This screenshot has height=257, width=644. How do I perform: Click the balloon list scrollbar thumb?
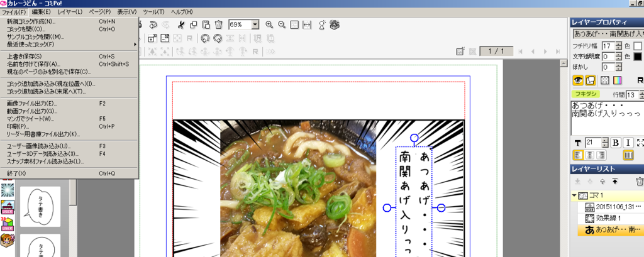(73, 194)
